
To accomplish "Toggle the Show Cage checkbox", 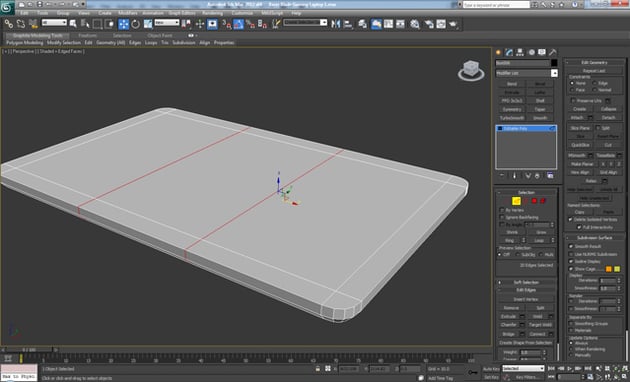I will [x=571, y=269].
